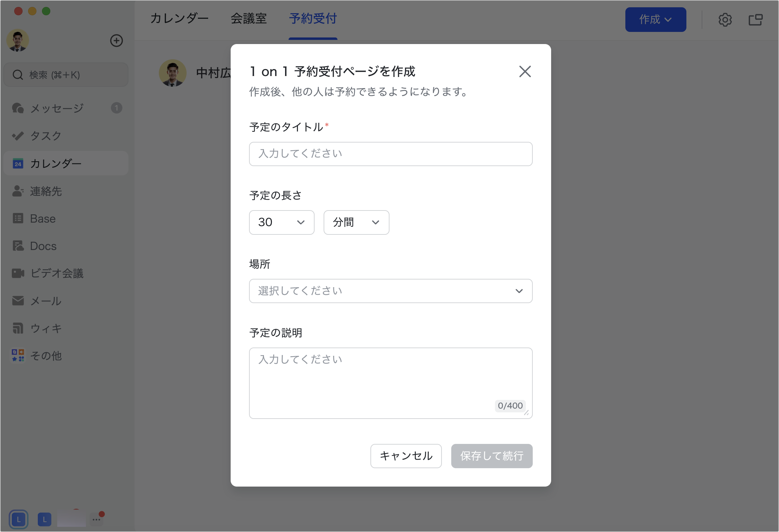Screen dimensions: 779x532
Task: Open the 分間 unit dropdown
Action: point(356,222)
